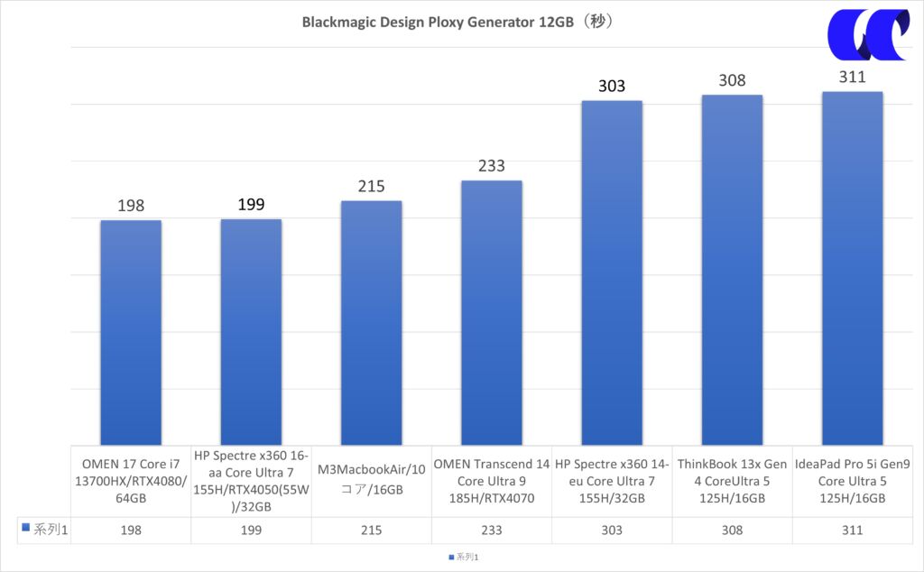Image resolution: width=924 pixels, height=572 pixels.
Task: Select the 233 data label above the bar
Action: (x=492, y=166)
